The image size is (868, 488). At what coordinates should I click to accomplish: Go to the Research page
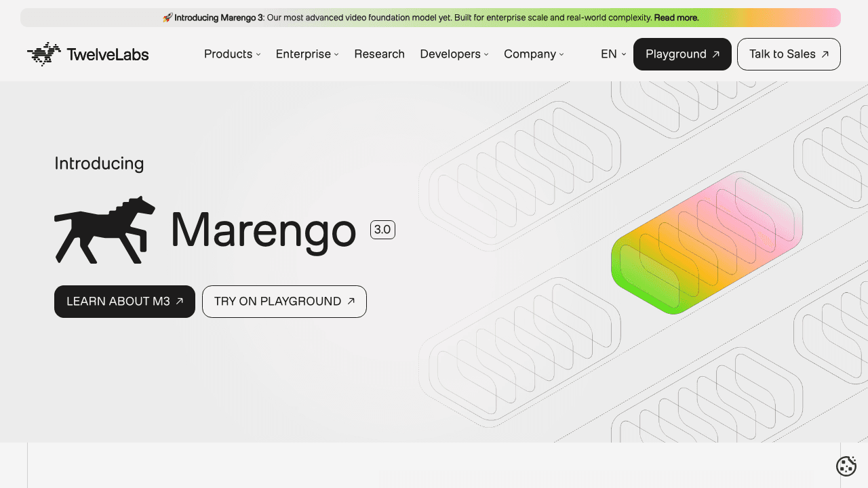tap(379, 54)
